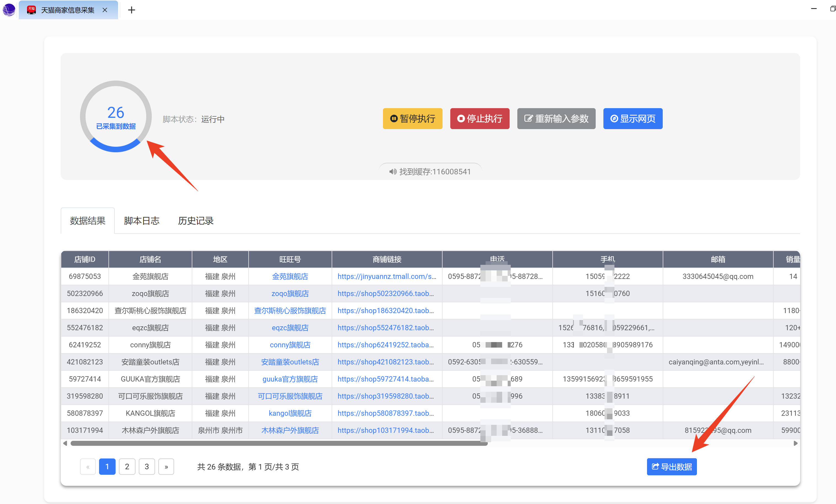Open the guuka官方旗舰店 wangwang link
This screenshot has height=504, width=836.
[290, 379]
